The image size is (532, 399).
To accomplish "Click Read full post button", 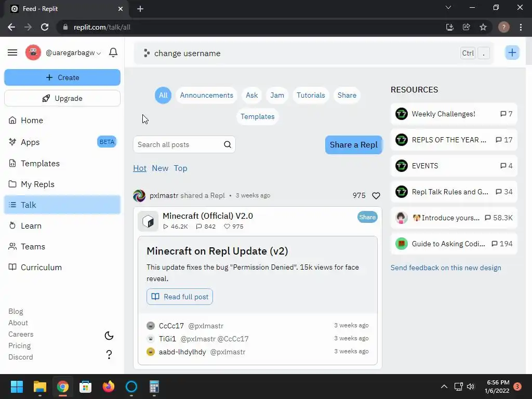I will tap(180, 297).
